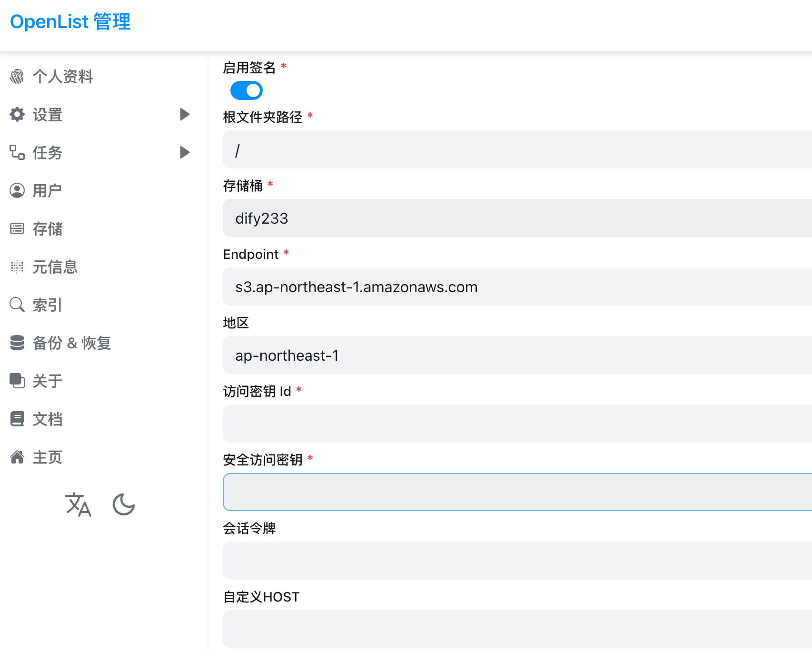
Task: Click the dotted grid icon beside 元信息
Action: tap(17, 266)
